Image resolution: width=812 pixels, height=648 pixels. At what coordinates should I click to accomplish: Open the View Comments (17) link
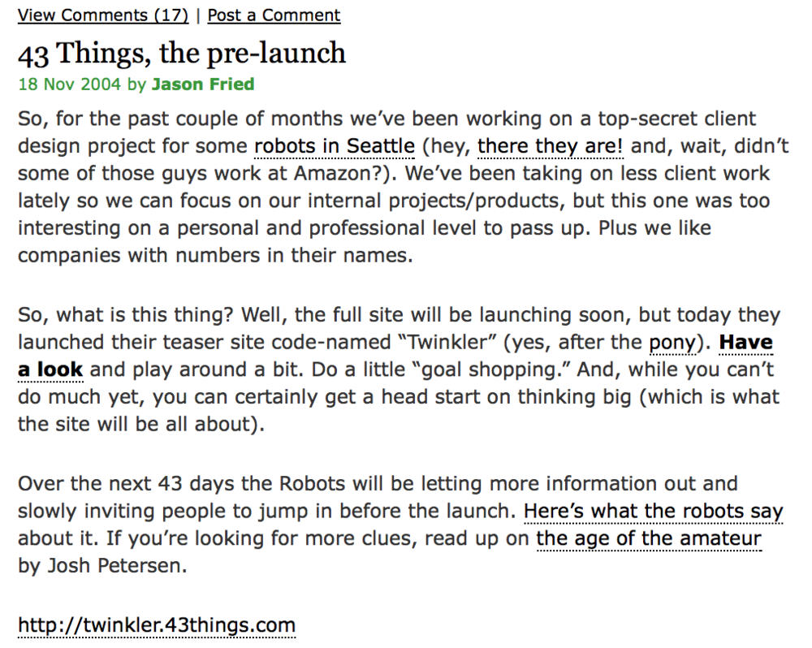click(x=103, y=15)
